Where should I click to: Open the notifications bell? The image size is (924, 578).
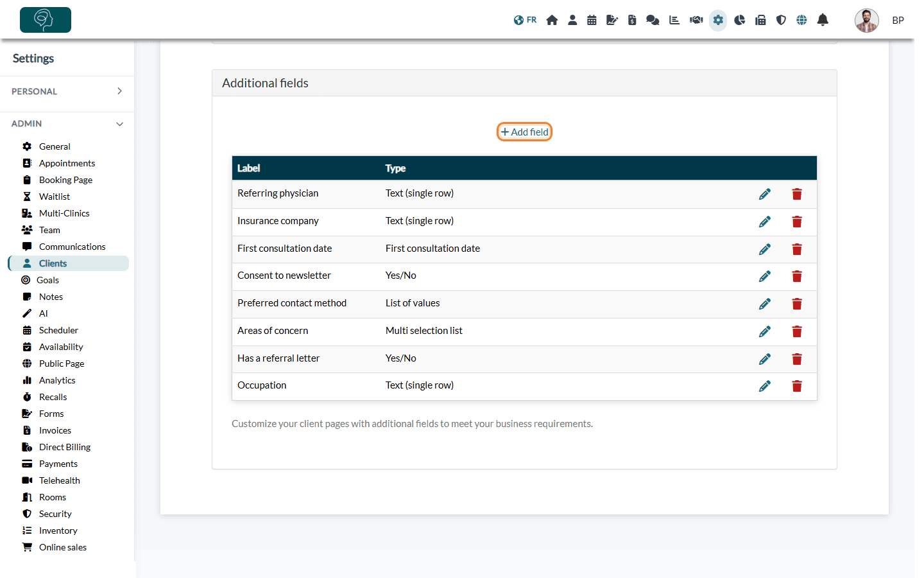tap(823, 20)
